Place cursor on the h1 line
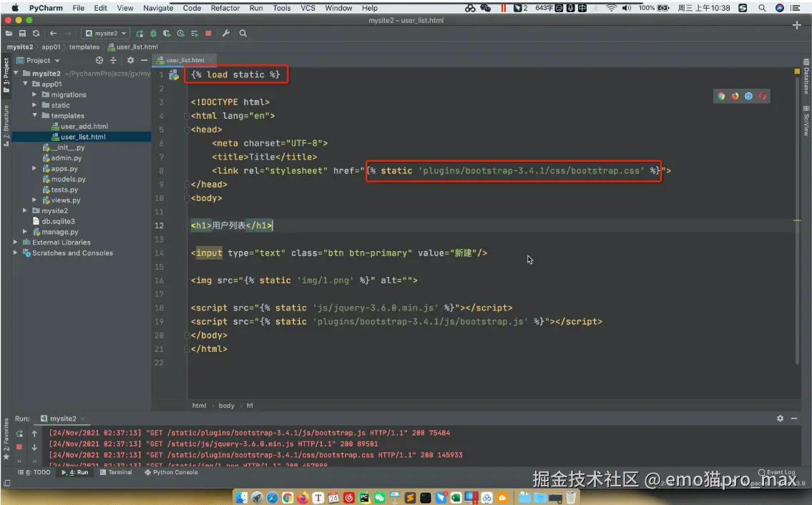 (x=232, y=225)
